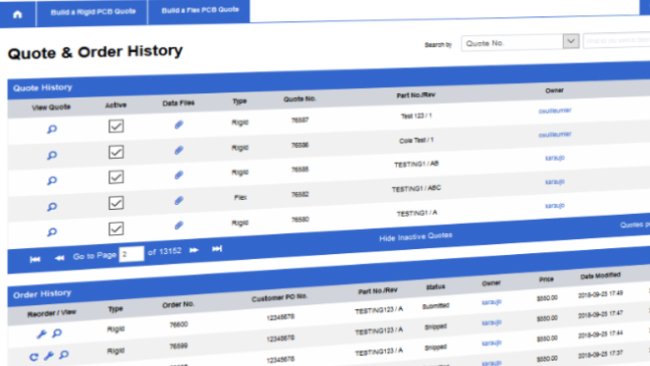The width and height of the screenshot is (650, 366).
Task: View quote for TESTING1 / A row
Action: (x=52, y=232)
